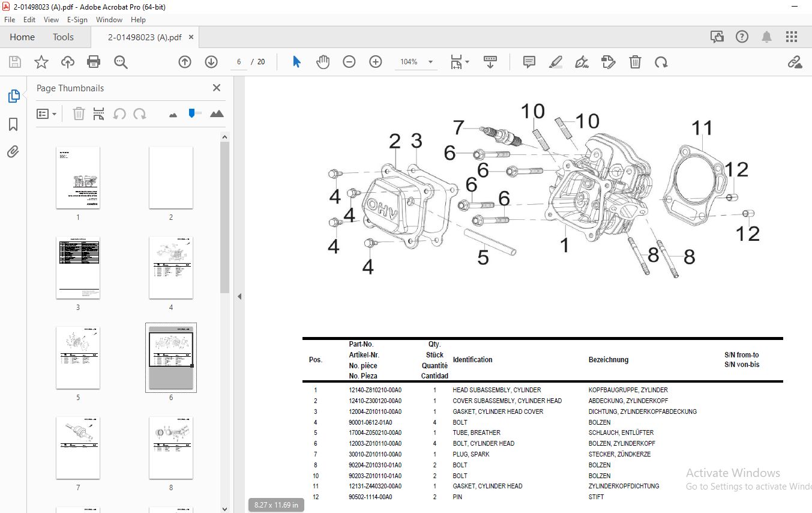Open the E-Sign menu
The height and width of the screenshot is (513, 812).
tap(77, 20)
